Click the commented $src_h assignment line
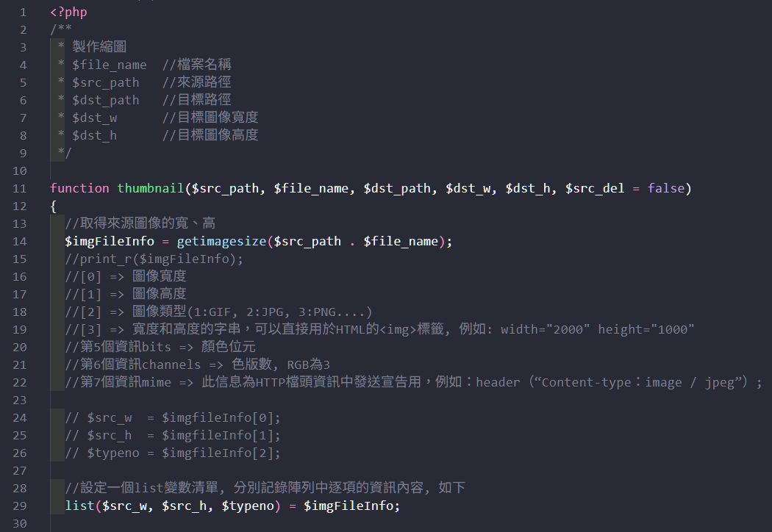 pyautogui.click(x=173, y=435)
